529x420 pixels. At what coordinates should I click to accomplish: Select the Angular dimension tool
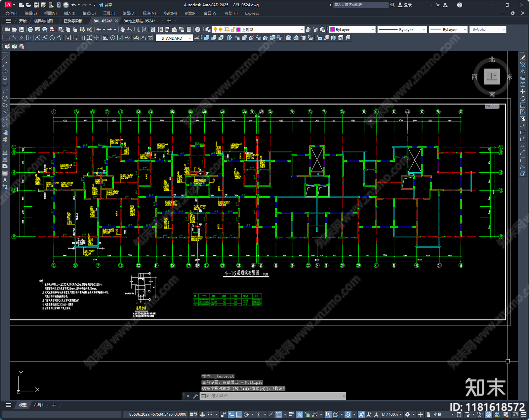click(x=59, y=38)
